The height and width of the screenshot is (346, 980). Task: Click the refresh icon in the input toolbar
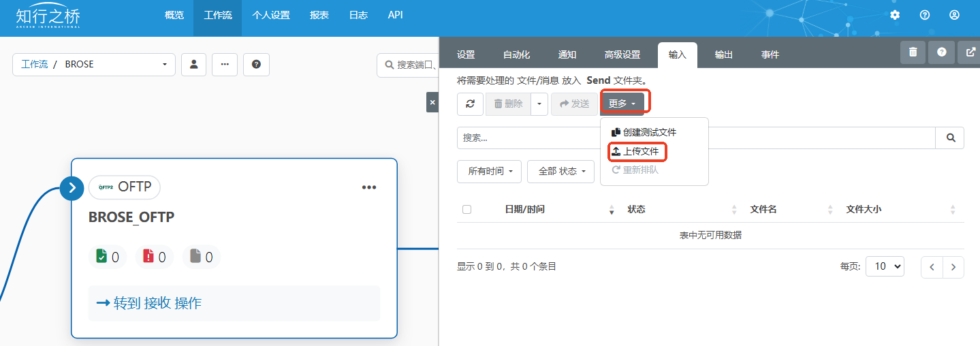tap(470, 104)
